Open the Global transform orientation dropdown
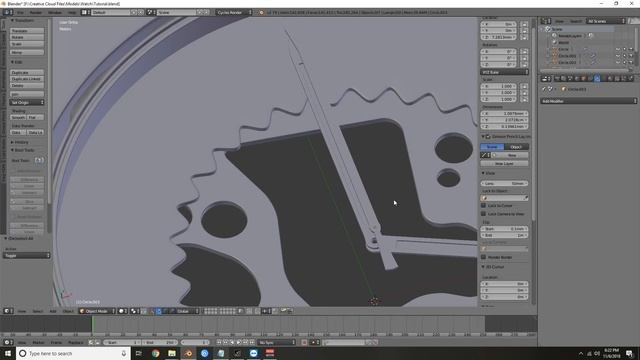The width and height of the screenshot is (640, 360). [x=187, y=311]
